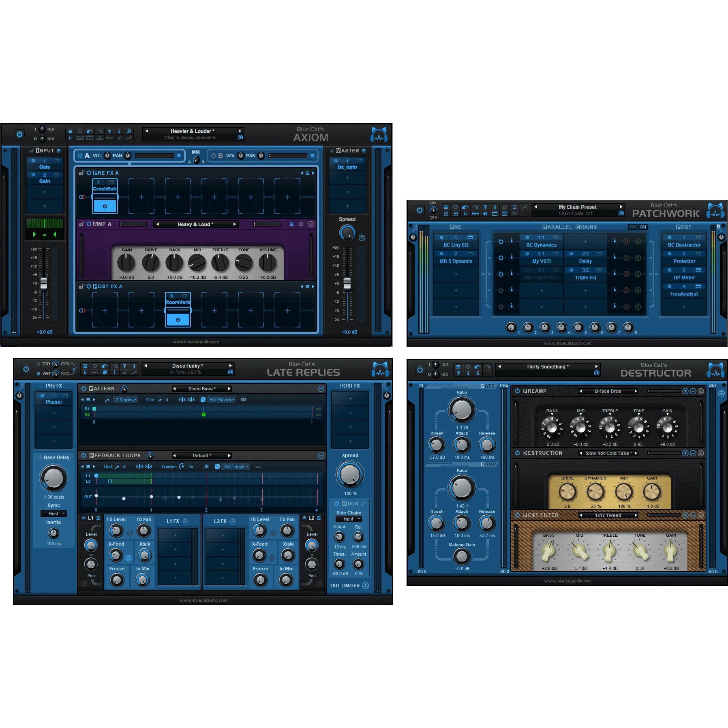The image size is (728, 728).
Task: Open the BC Liny EQ plugin slot
Action: 456,245
